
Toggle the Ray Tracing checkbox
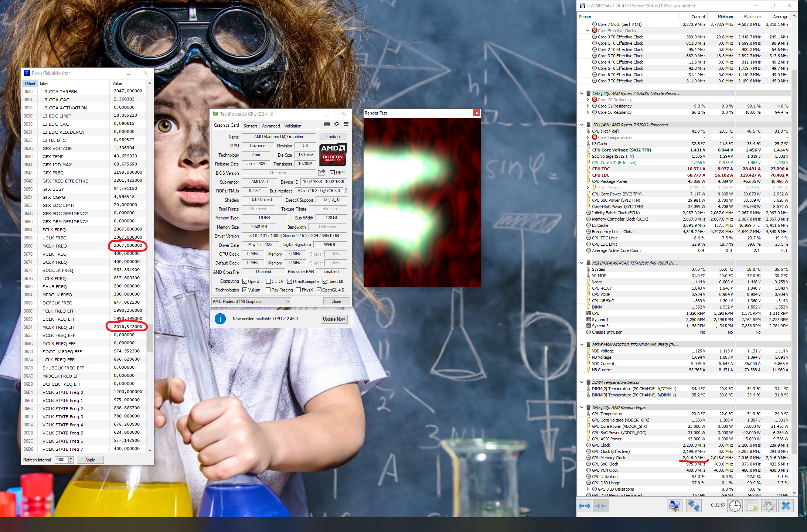point(268,290)
